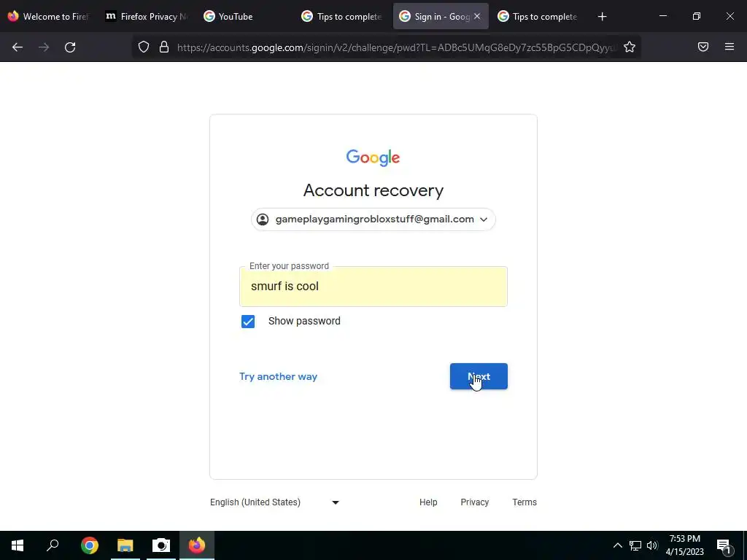This screenshot has width=747, height=560.
Task: Switch to the last Tips to complete tab
Action: pyautogui.click(x=539, y=16)
